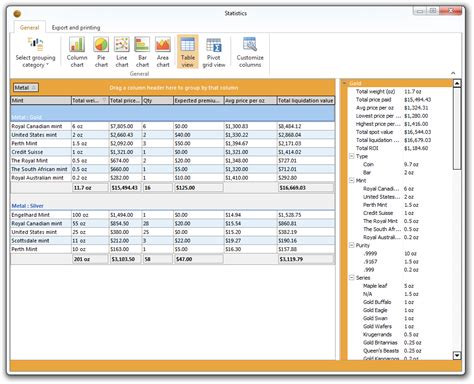Click the Metal grouping chip
The width and height of the screenshot is (474, 384).
coord(26,88)
